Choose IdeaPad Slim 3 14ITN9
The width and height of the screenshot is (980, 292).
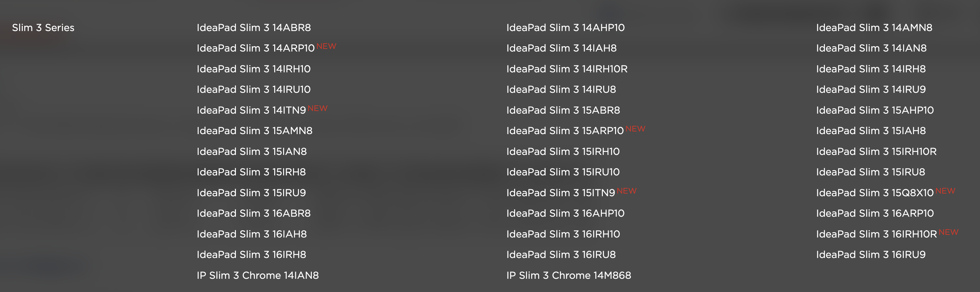(251, 110)
